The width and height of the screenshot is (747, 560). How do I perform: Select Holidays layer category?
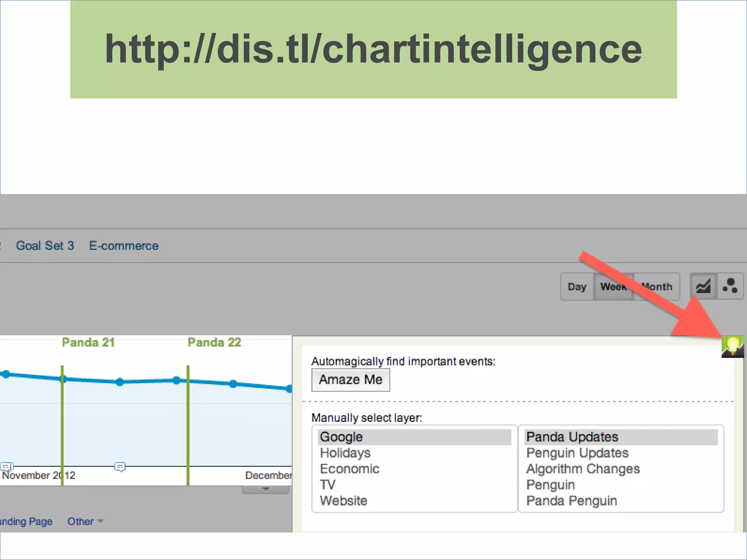coord(414,453)
